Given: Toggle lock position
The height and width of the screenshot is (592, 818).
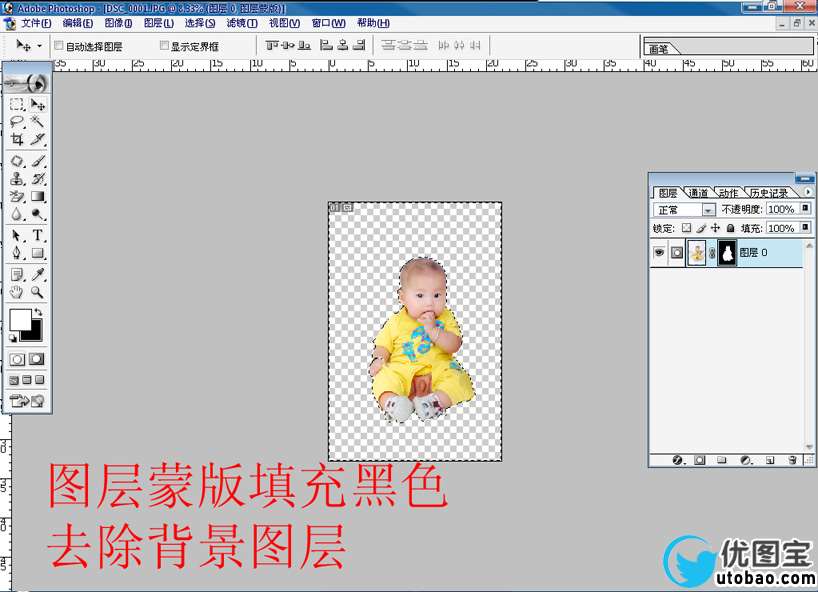Looking at the screenshot, I should point(715,228).
